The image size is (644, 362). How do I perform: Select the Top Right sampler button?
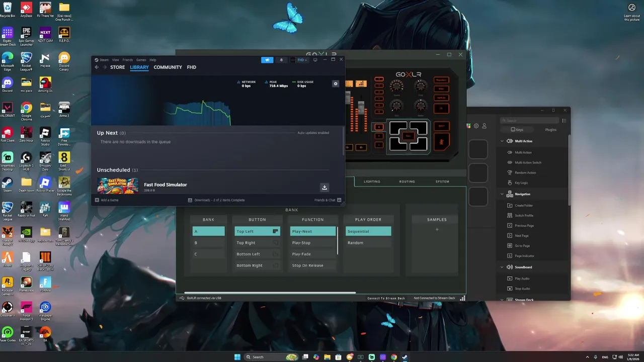pyautogui.click(x=257, y=243)
